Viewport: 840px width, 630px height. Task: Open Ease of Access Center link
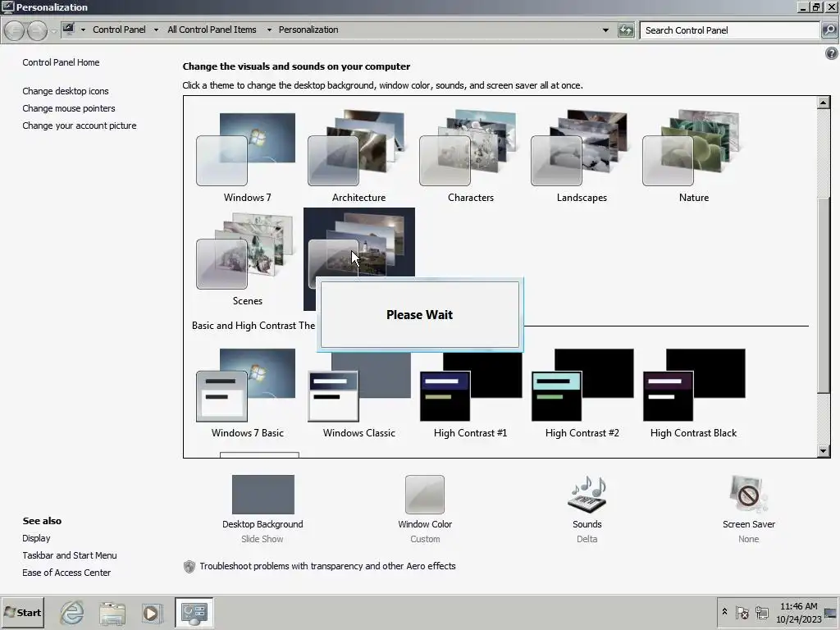click(66, 572)
